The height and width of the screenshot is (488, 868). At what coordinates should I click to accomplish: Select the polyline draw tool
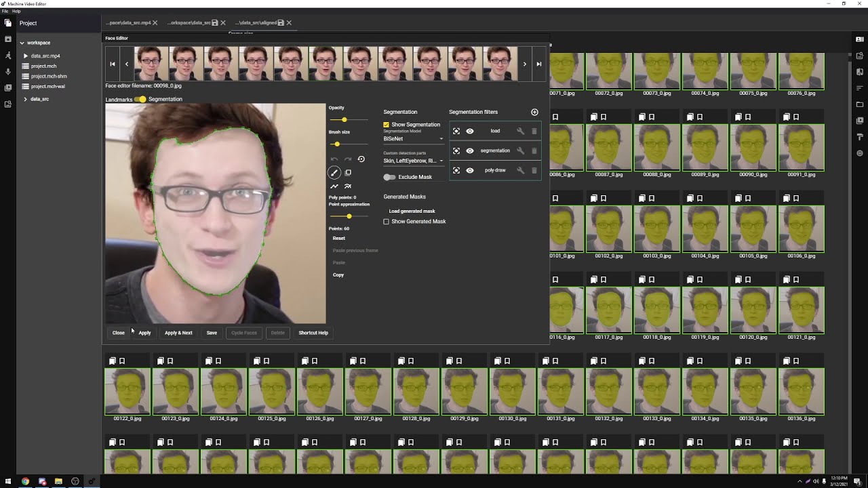tap(334, 186)
